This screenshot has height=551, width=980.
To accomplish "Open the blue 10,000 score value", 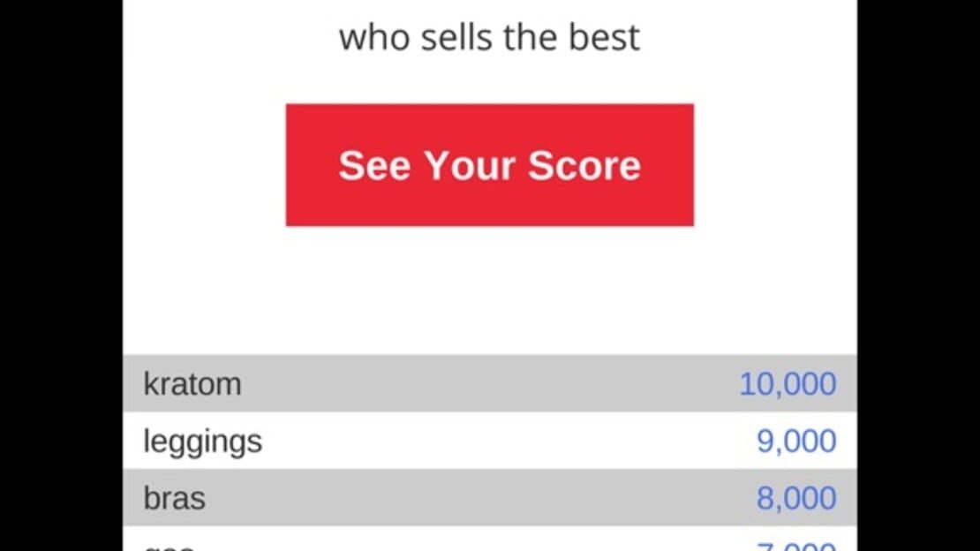I will [x=788, y=383].
